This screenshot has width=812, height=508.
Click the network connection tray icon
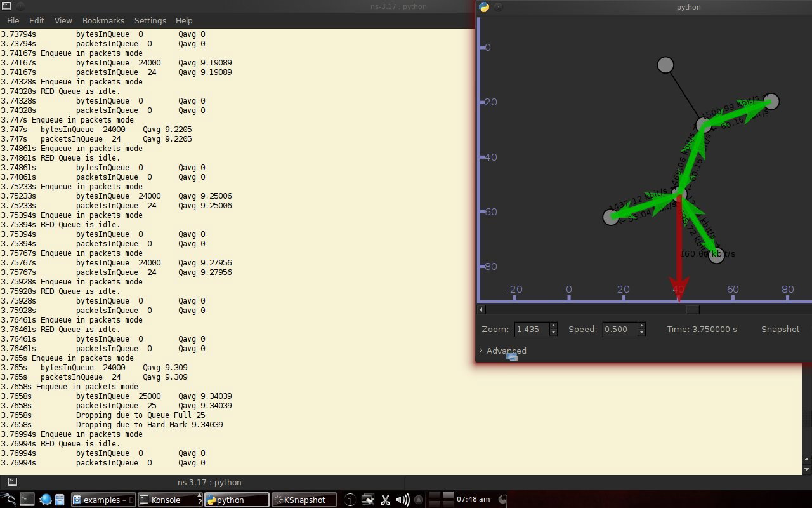(367, 500)
